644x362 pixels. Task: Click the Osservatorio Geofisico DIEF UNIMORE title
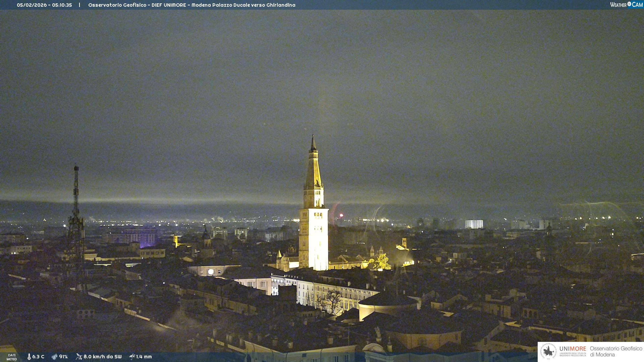point(192,5)
